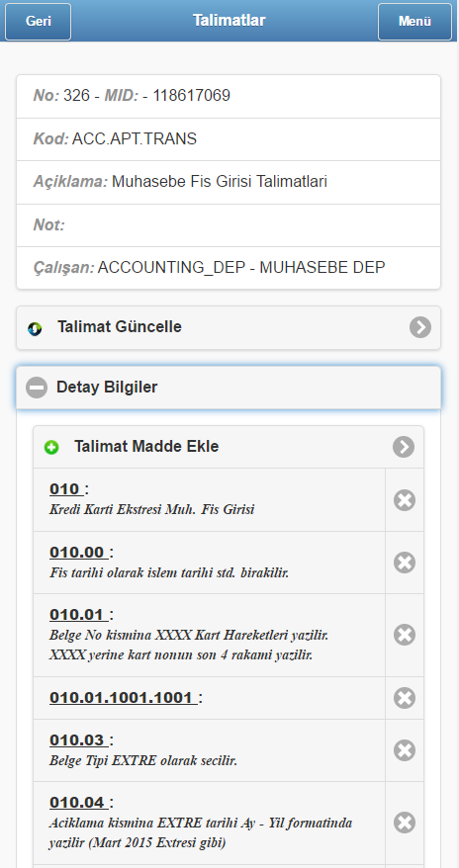
Task: Click the arrow on Talimat Madde Ekle
Action: click(x=404, y=447)
